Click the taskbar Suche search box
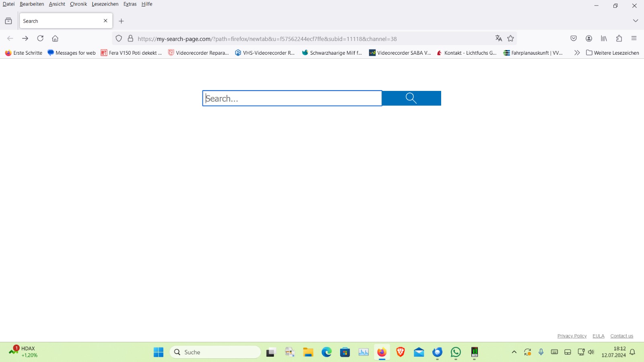The image size is (644, 362). click(215, 352)
